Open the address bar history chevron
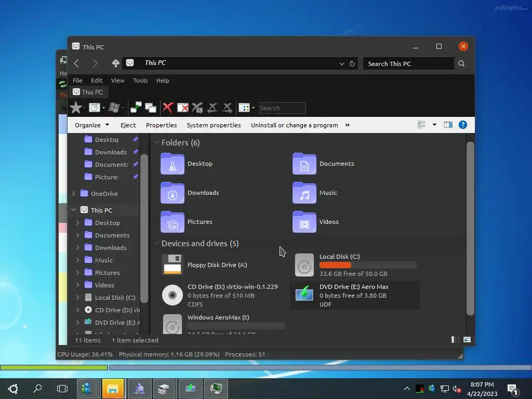Image resolution: width=532 pixels, height=399 pixels. tap(342, 64)
